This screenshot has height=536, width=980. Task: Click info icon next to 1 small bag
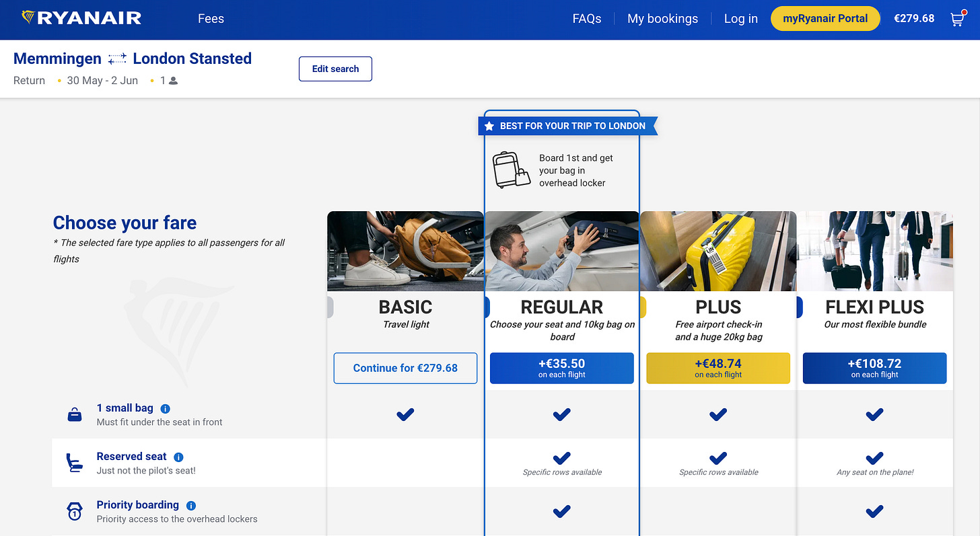(x=166, y=408)
